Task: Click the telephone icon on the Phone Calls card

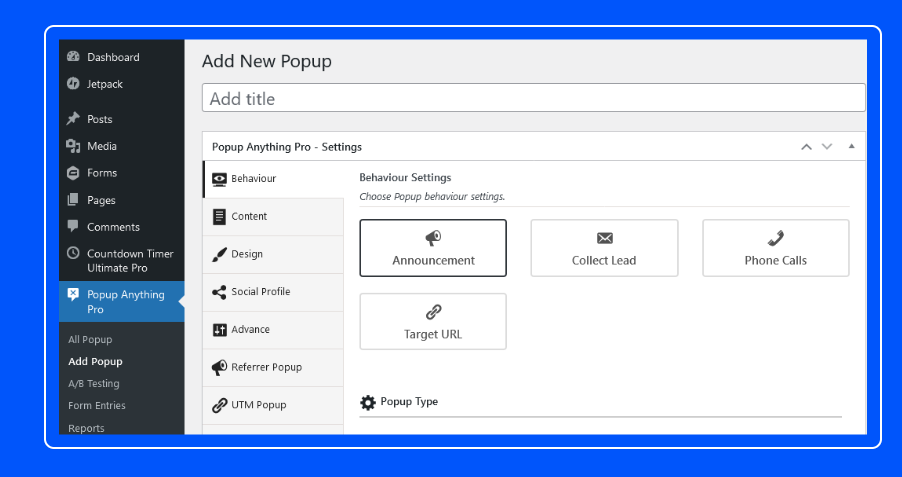Action: 775,238
